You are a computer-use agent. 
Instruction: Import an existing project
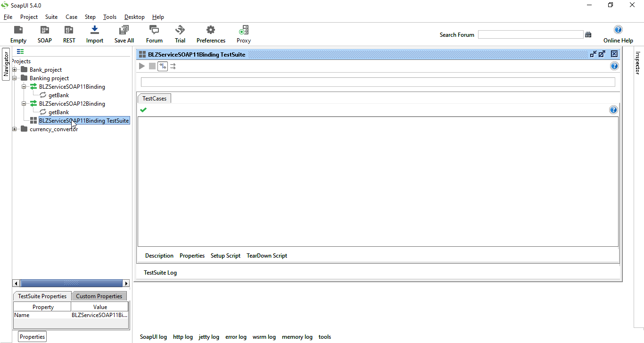point(94,33)
